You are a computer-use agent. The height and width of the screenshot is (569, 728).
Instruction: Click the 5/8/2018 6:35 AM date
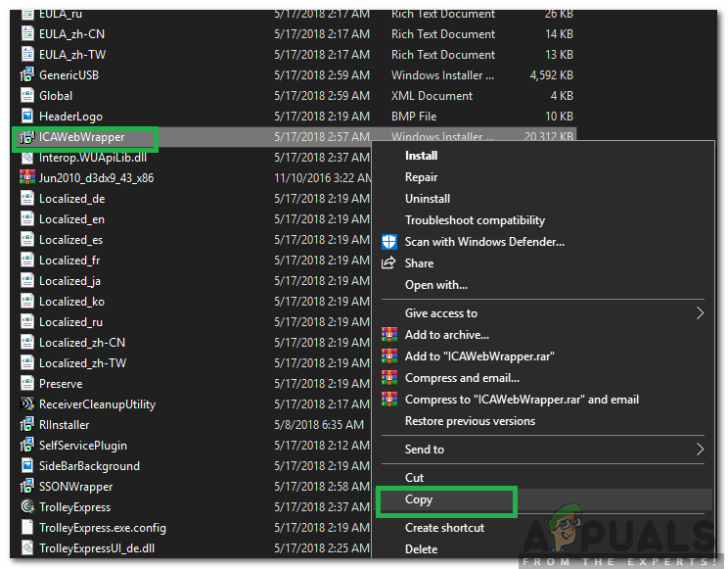pyautogui.click(x=319, y=425)
